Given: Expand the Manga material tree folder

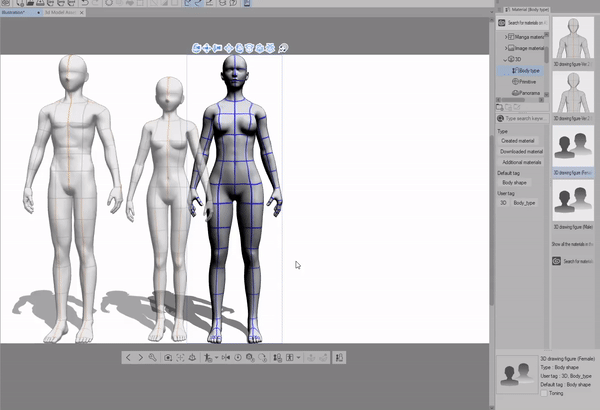Looking at the screenshot, I should 506,37.
